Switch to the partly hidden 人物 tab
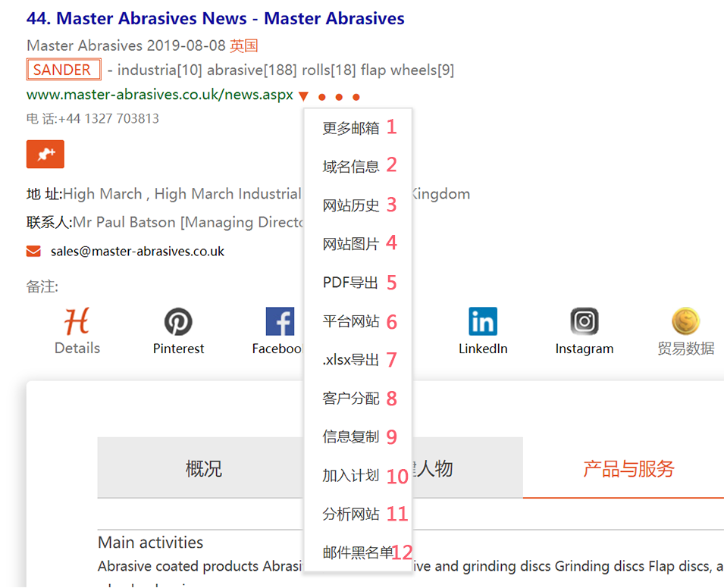Image resolution: width=724 pixels, height=588 pixels. click(x=467, y=468)
